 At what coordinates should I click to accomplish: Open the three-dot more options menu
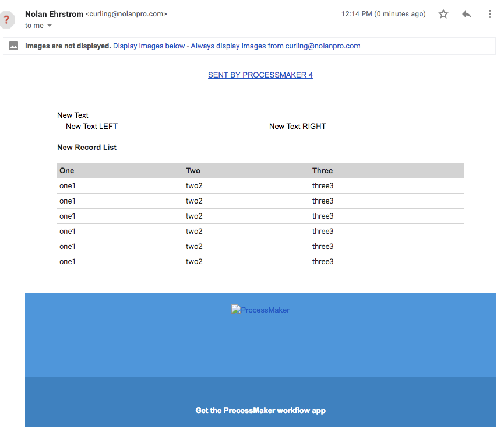[x=489, y=14]
